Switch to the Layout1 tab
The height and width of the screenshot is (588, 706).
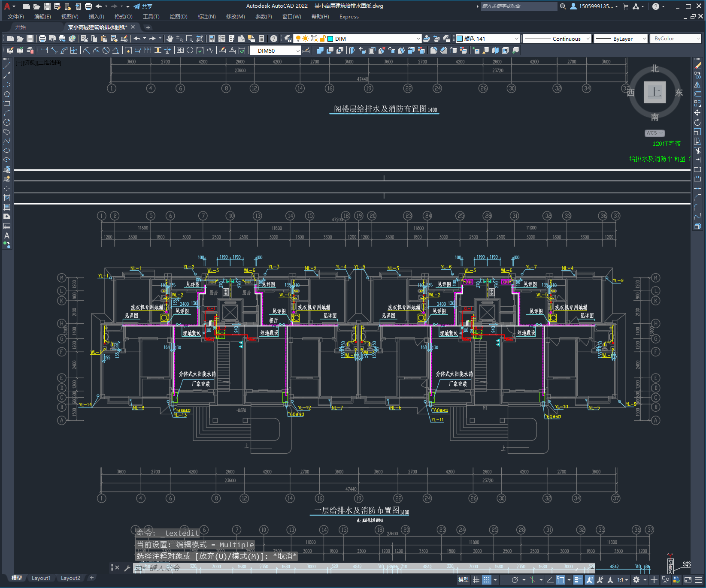click(x=41, y=578)
